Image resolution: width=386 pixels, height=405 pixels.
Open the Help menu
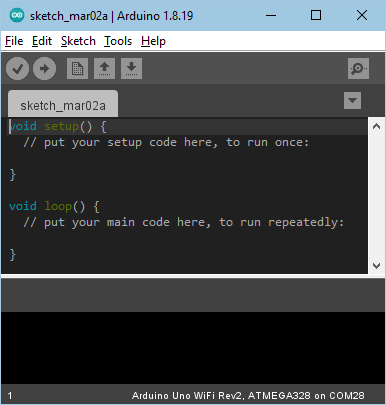click(x=153, y=41)
